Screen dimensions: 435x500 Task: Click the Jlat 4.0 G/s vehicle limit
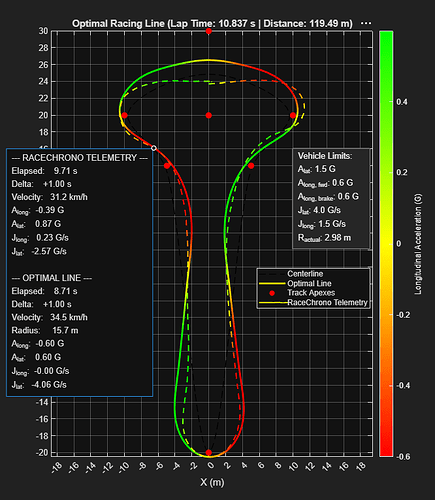tap(319, 210)
